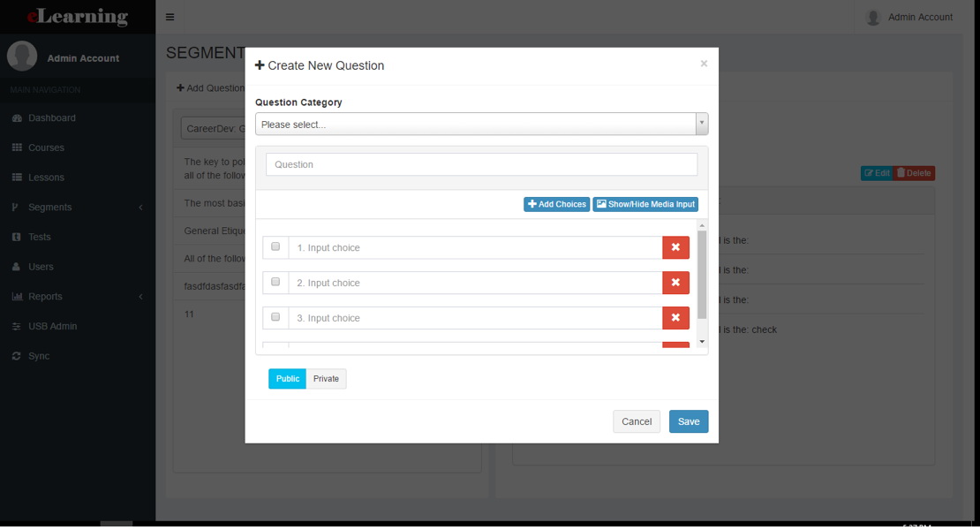
Task: Switch the question to Private
Action: (x=326, y=378)
